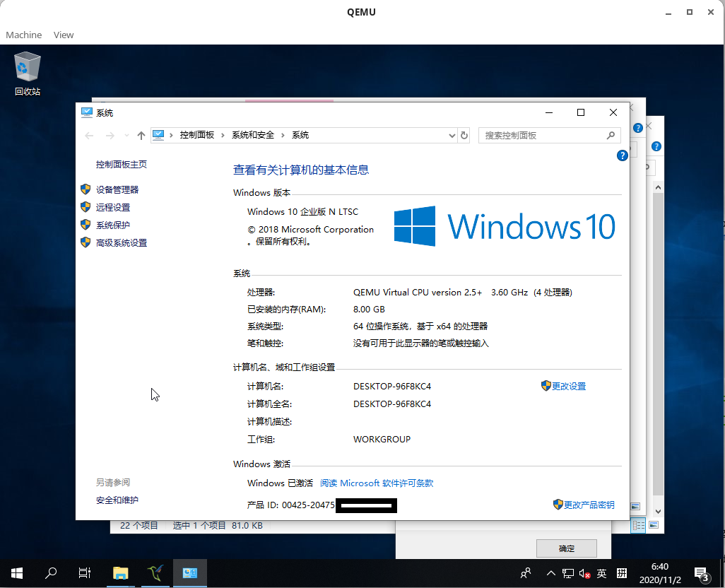Click the help icon of the middle window

(637, 128)
